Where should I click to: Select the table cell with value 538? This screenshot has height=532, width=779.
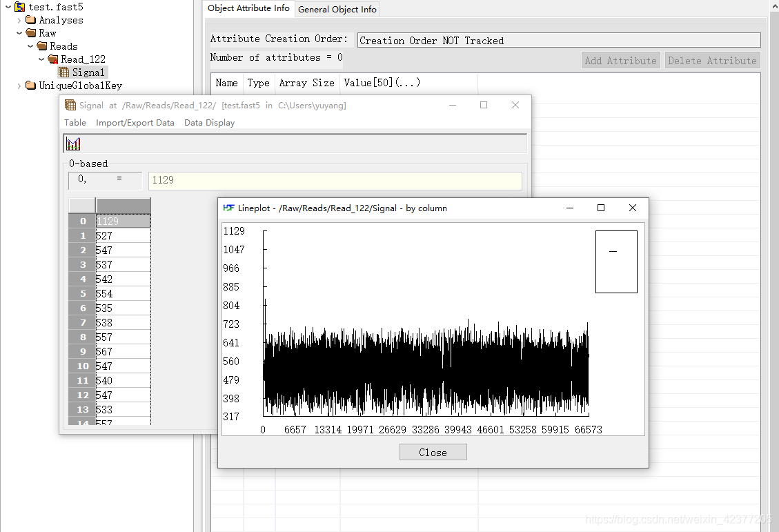(x=124, y=322)
